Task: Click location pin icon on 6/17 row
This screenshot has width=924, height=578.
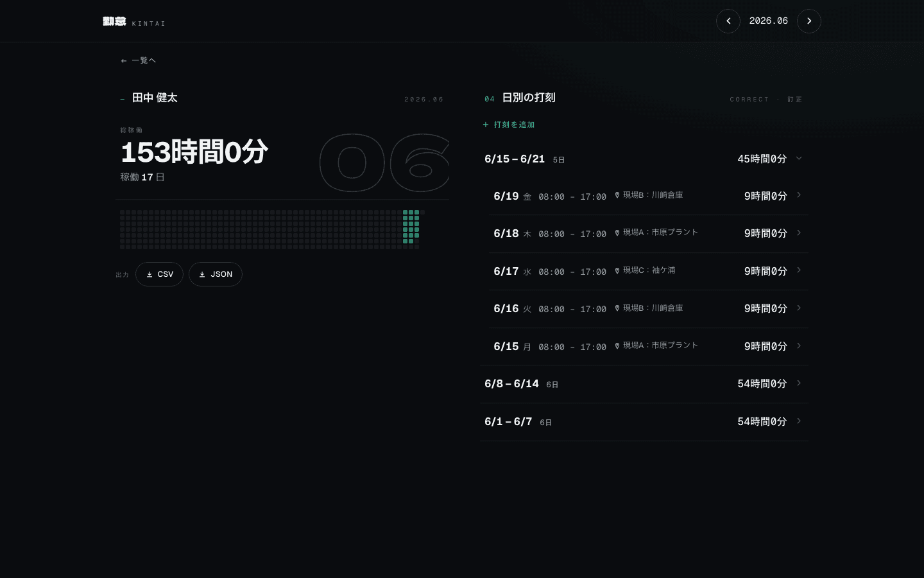Action: pyautogui.click(x=617, y=270)
